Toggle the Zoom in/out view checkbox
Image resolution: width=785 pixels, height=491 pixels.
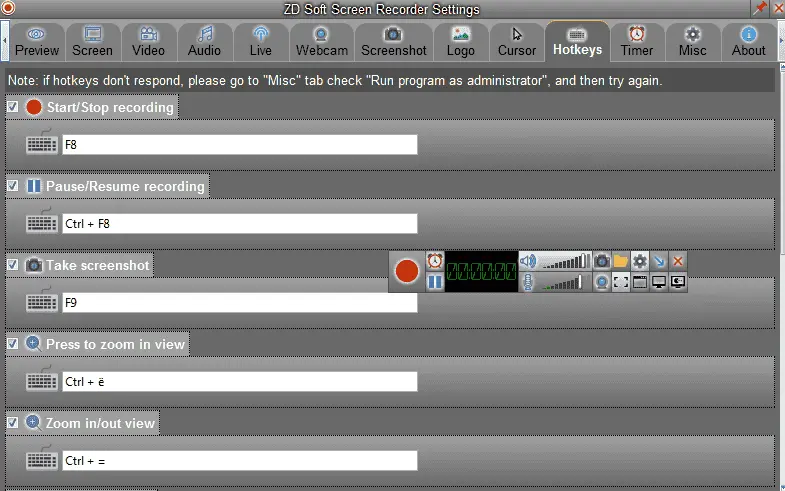pos(13,423)
